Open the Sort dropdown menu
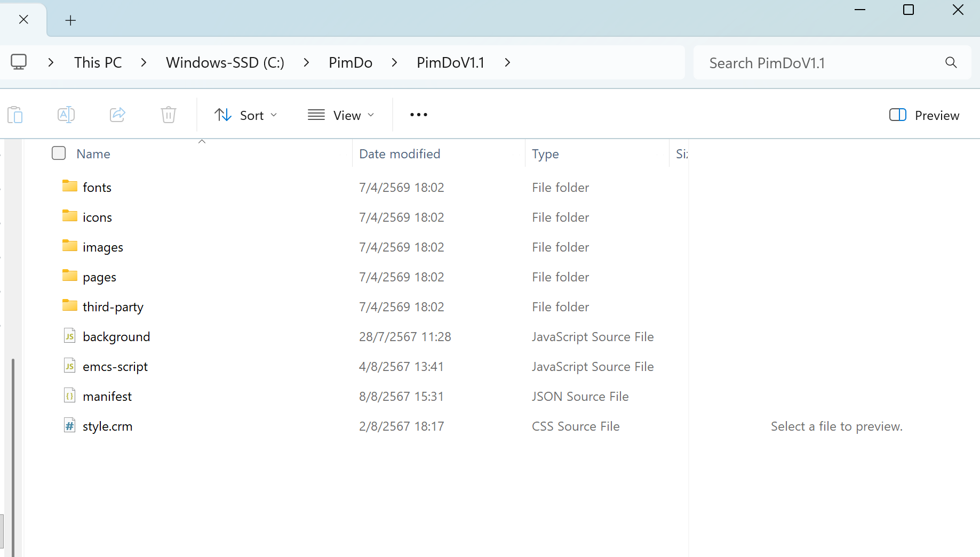Screen dimensions: 980x557 pos(246,115)
